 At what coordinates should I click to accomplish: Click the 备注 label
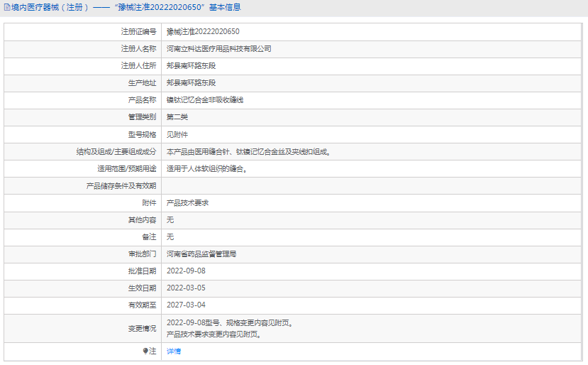pos(149,237)
